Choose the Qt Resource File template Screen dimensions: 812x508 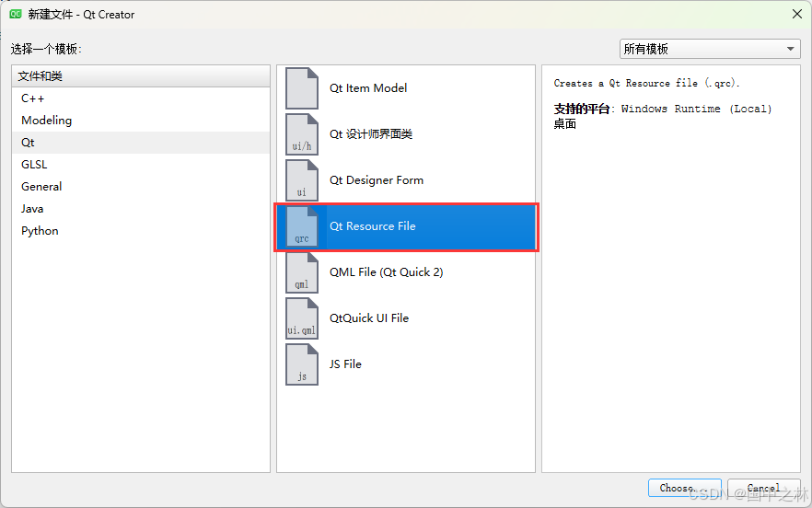406,226
